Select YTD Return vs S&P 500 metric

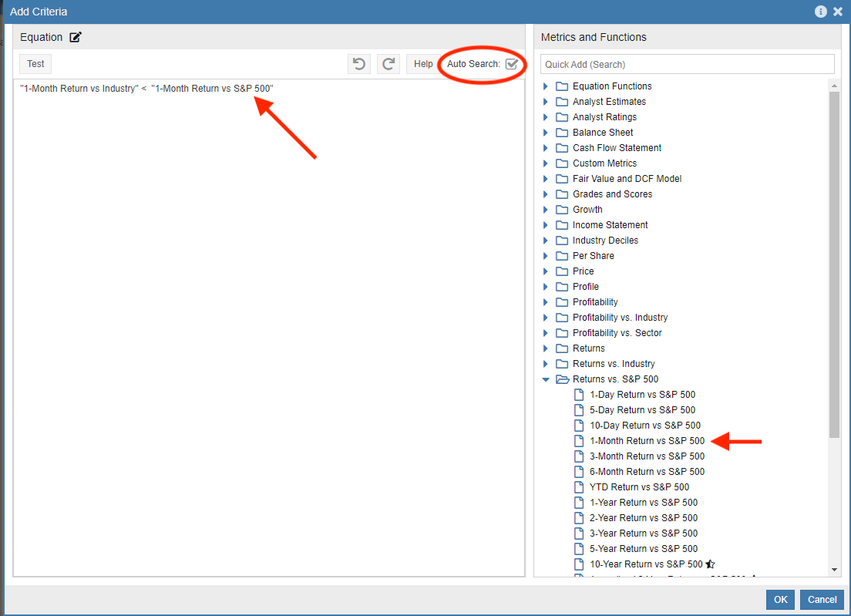tap(639, 487)
